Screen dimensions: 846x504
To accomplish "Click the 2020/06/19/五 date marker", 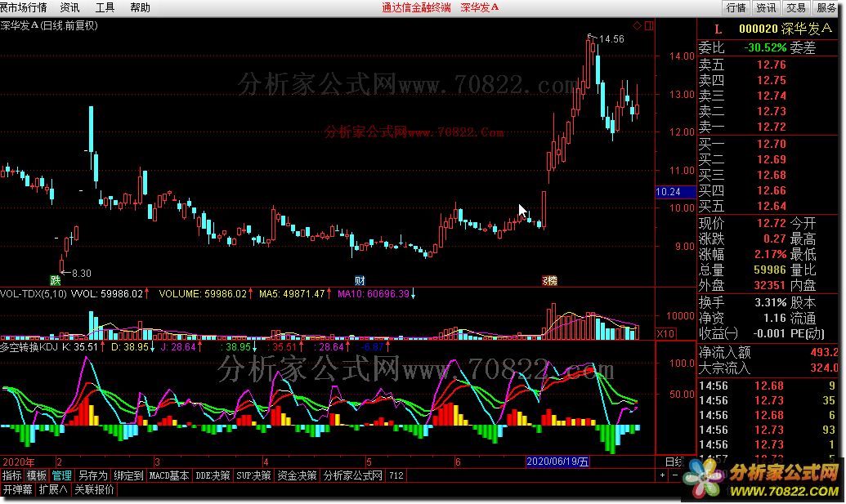I will (x=557, y=462).
